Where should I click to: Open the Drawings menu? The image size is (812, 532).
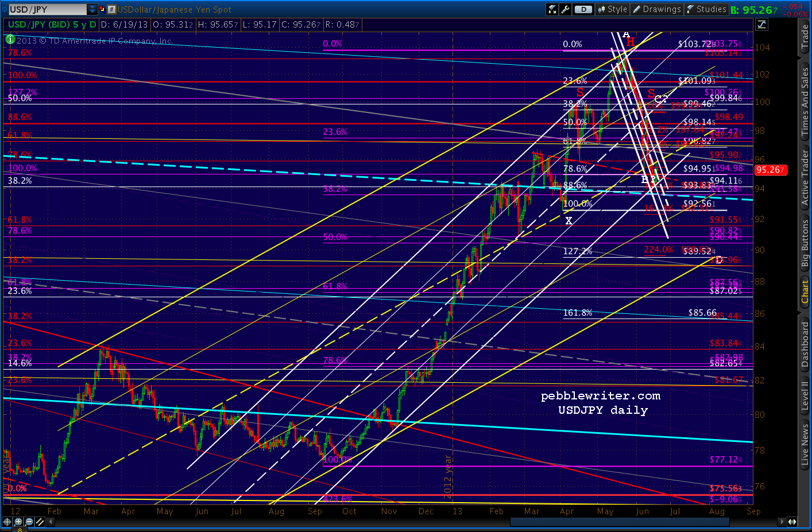point(656,9)
